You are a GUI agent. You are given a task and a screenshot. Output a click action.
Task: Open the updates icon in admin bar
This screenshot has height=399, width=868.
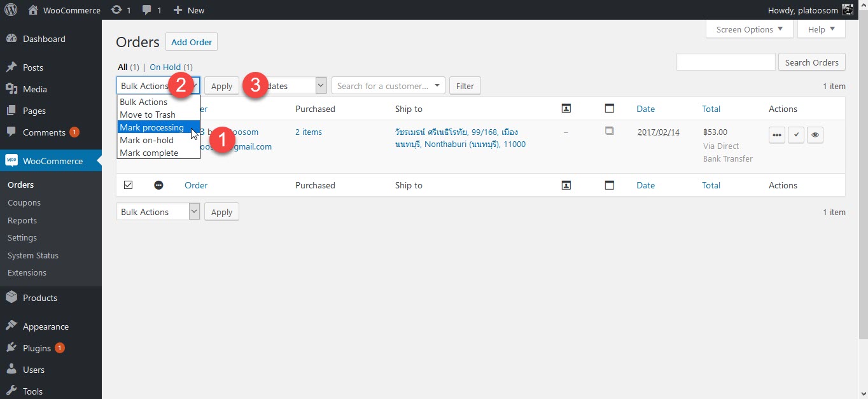(116, 10)
